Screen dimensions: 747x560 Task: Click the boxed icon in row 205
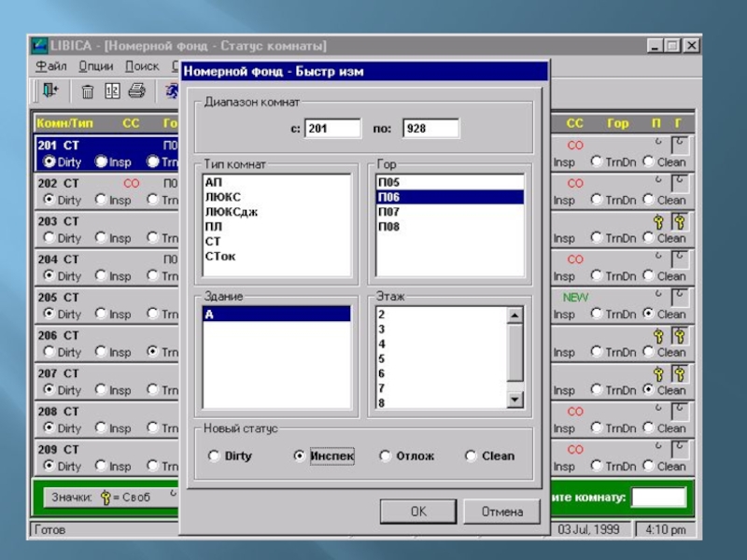679,298
